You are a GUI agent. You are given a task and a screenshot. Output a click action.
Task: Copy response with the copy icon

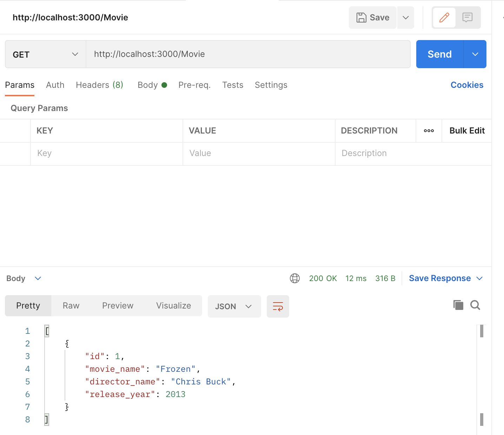click(458, 305)
